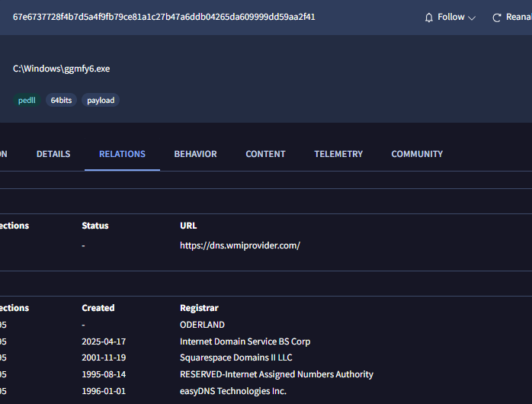Open URL https://dns.wmiprovider.com/
This screenshot has width=532, height=404.
(x=240, y=245)
